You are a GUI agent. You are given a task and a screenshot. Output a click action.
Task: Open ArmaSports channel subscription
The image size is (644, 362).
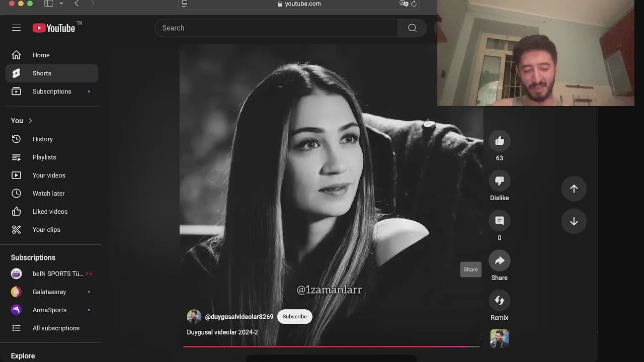52,310
